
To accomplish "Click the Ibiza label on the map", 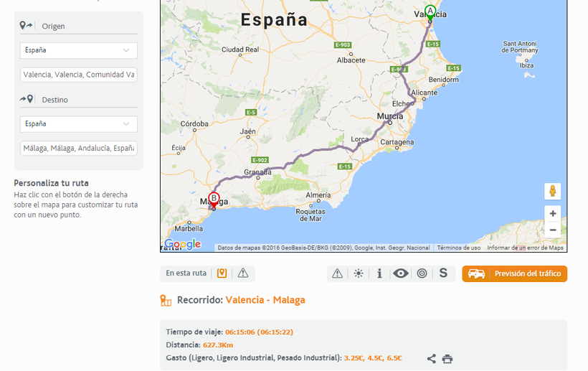I will 526,65.
